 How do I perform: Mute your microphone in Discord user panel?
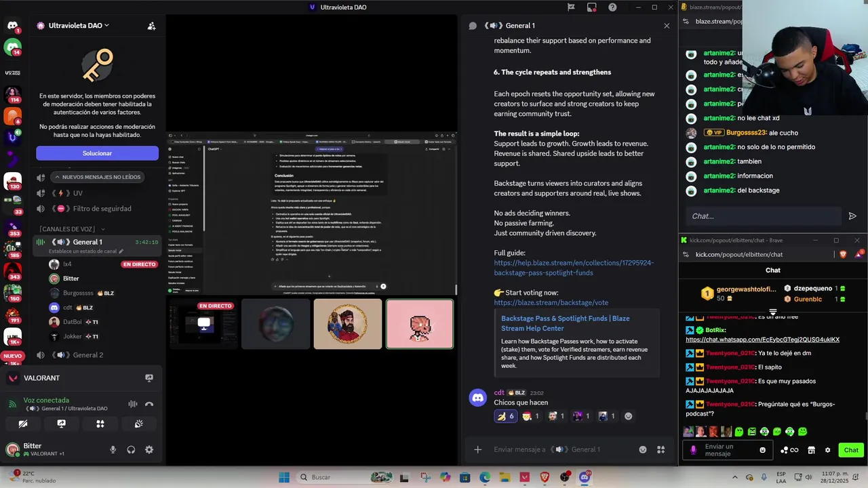[113, 449]
